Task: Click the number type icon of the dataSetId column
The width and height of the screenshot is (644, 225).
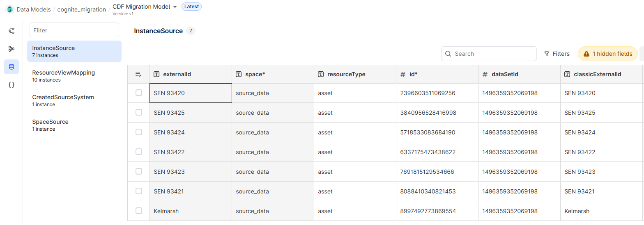Action: (485, 74)
